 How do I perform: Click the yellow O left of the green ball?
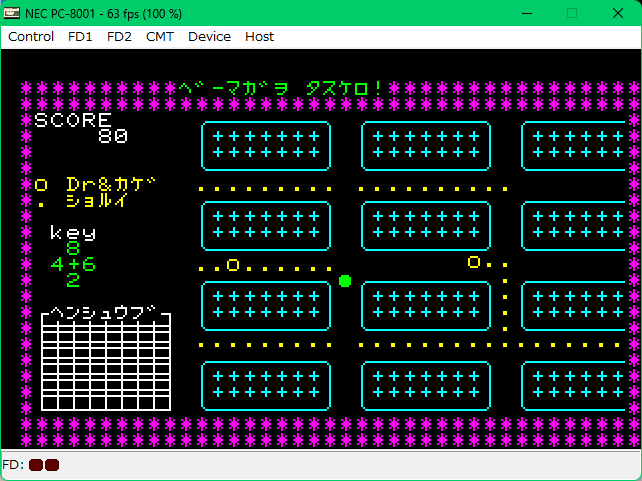[233, 265]
